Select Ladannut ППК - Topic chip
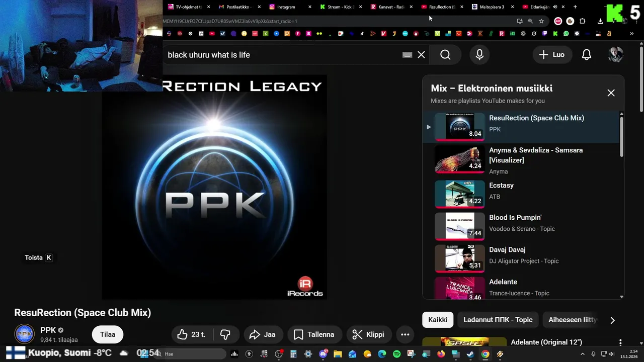This screenshot has height=362, width=644. 498,320
